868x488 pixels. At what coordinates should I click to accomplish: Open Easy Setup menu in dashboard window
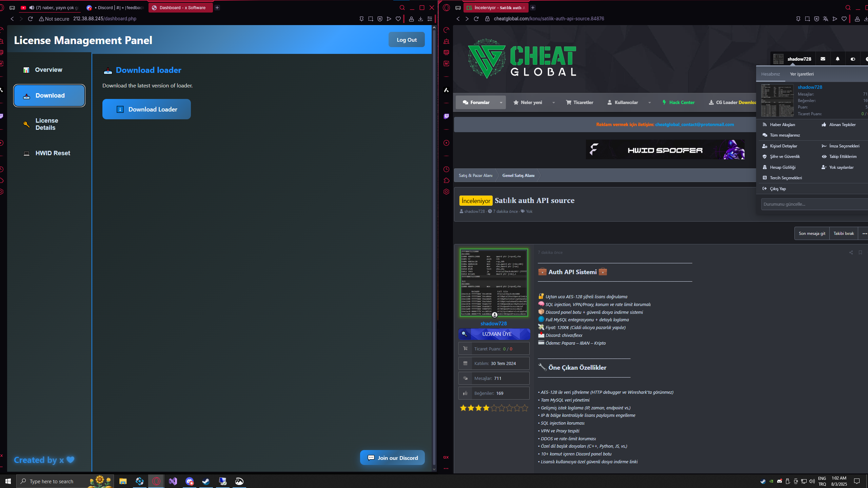coord(430,19)
